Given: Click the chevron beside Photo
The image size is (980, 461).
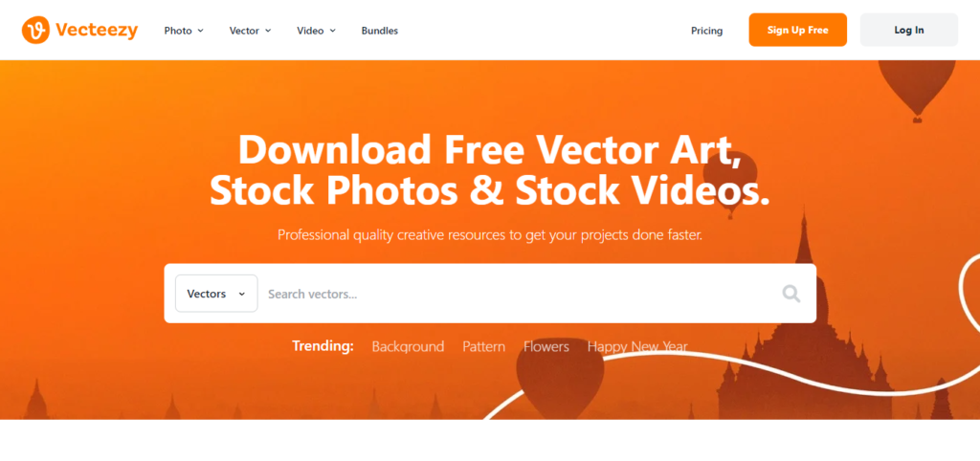Looking at the screenshot, I should point(201,31).
